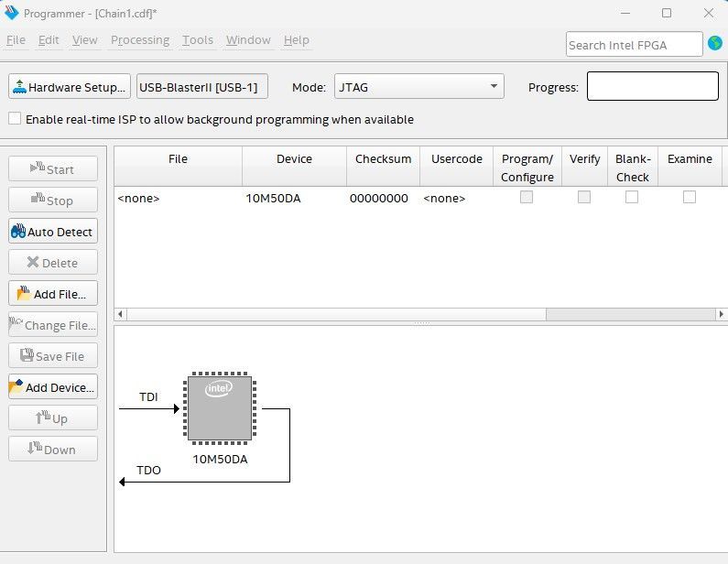
Task: Open the Mode JTAG dropdown
Action: [418, 86]
